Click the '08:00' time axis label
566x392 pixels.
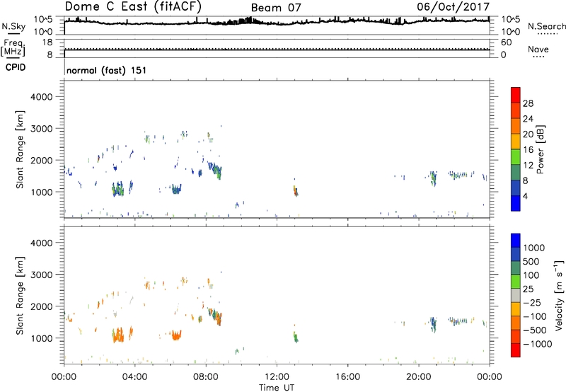pos(206,376)
